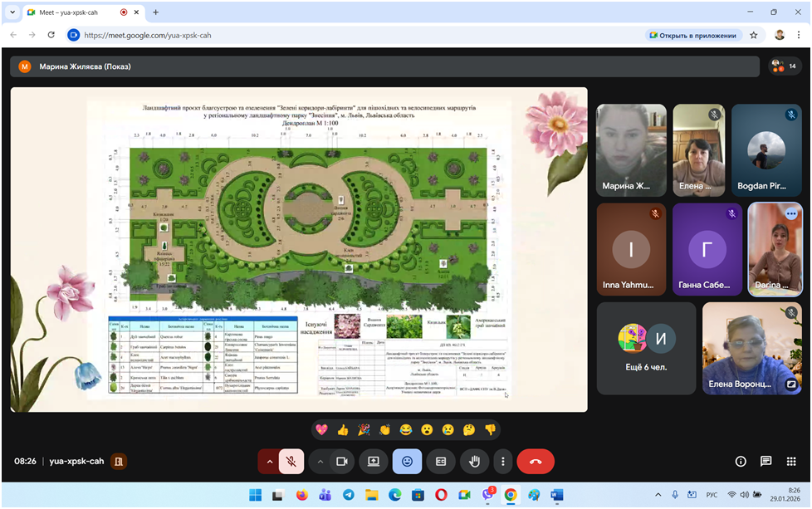The height and width of the screenshot is (509, 812).
Task: Expand audio settings arrow beside microphone
Action: (x=269, y=461)
